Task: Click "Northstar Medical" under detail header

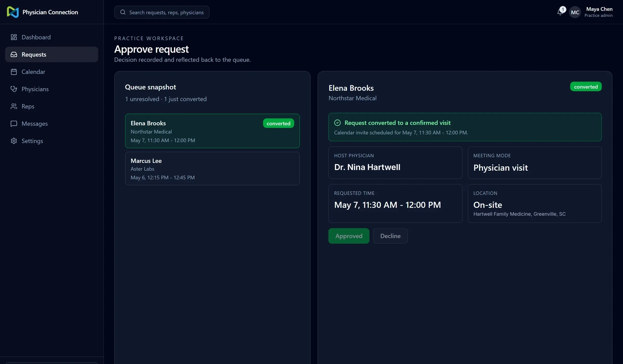Action: tap(352, 98)
